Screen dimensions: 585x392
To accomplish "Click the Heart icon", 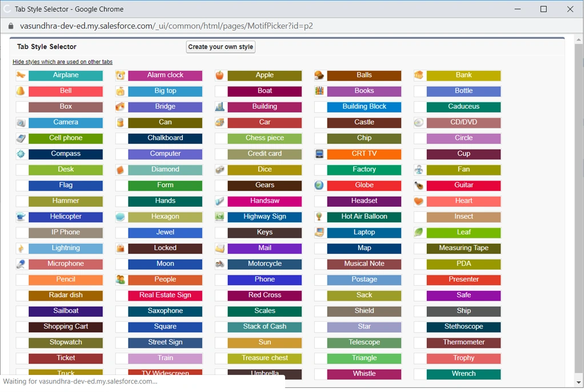I will tap(419, 201).
